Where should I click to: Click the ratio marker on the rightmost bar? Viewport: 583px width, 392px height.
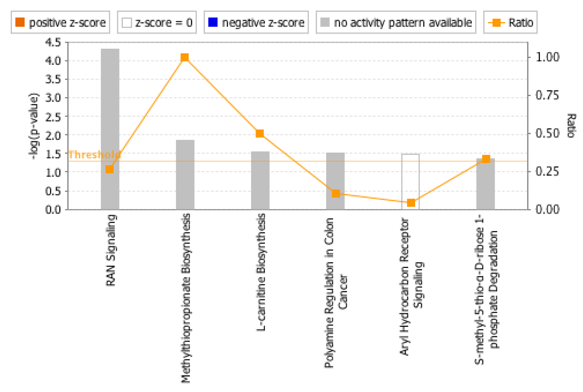pyautogui.click(x=486, y=159)
